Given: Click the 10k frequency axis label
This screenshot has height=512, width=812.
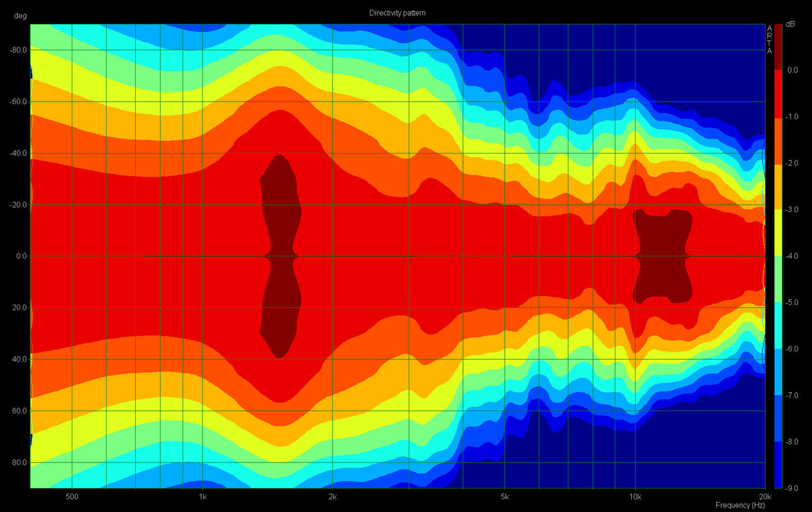Looking at the screenshot, I should 635,496.
